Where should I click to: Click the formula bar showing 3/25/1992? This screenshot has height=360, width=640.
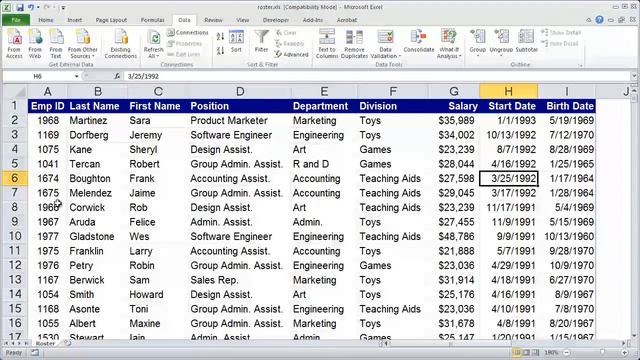378,76
